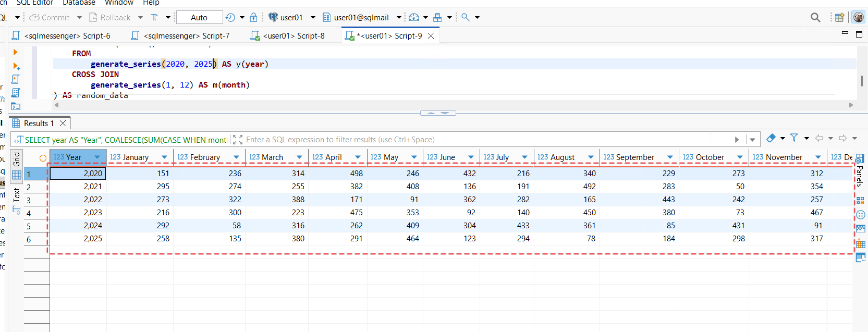
Task: Apply filter with the play arrow
Action: pos(737,139)
